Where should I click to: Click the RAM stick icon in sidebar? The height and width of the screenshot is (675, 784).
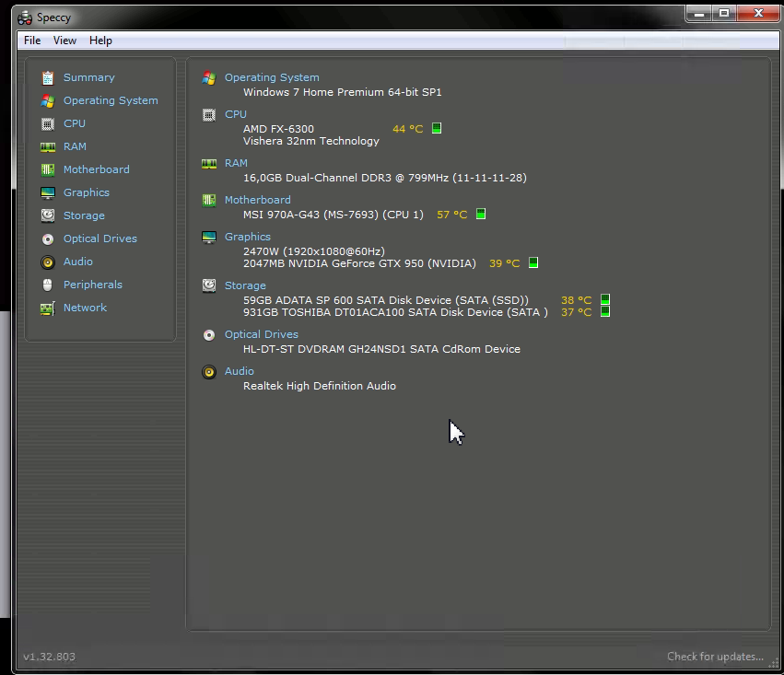click(48, 147)
